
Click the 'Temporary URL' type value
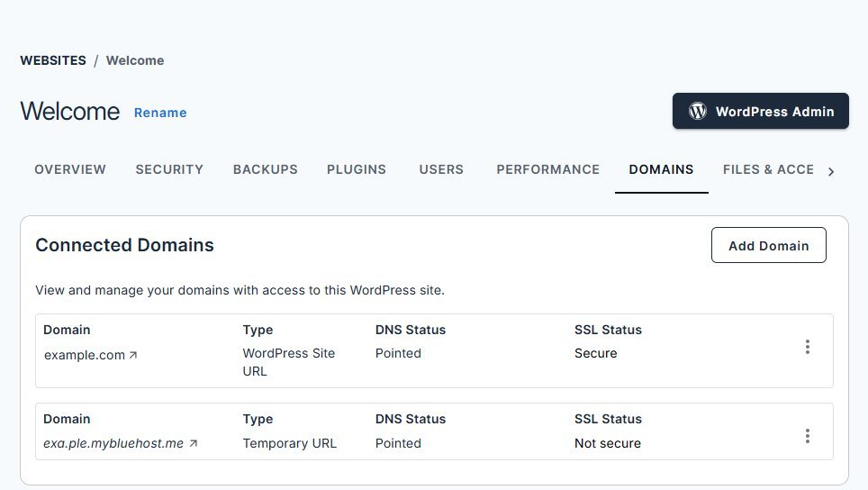point(290,443)
